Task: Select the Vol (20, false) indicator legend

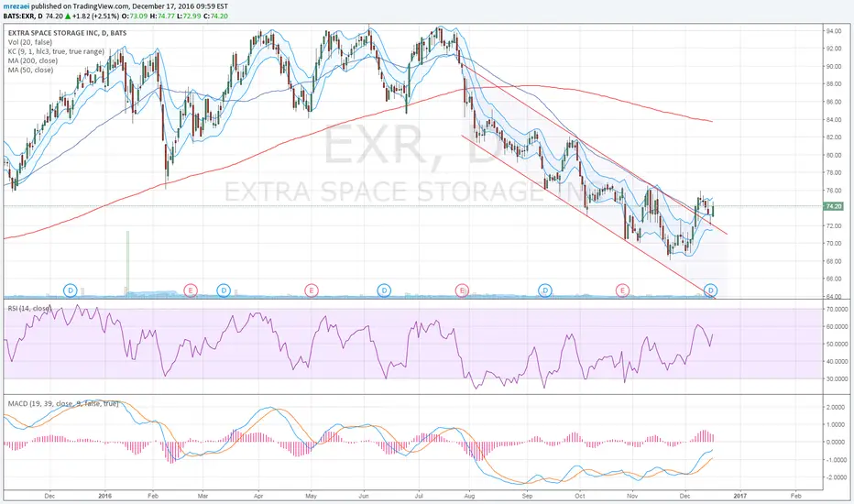Action: point(30,42)
